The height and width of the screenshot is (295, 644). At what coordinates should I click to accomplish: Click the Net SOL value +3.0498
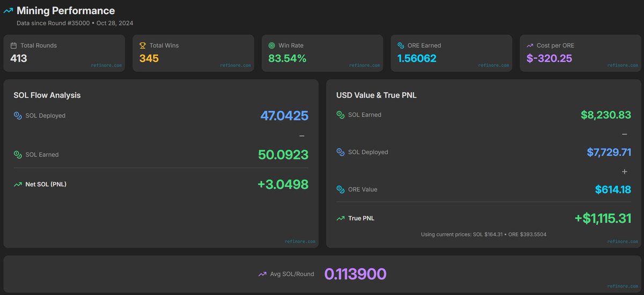tap(283, 185)
